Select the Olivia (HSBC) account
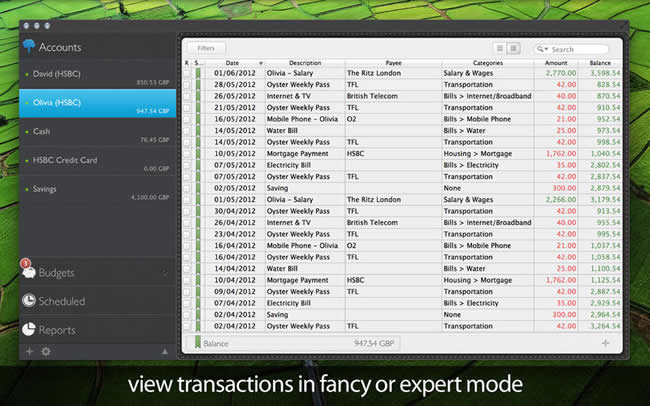 click(x=97, y=103)
